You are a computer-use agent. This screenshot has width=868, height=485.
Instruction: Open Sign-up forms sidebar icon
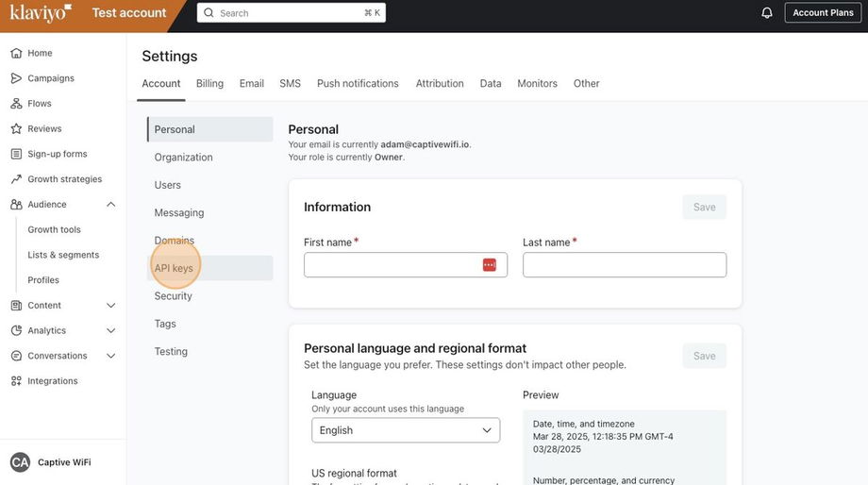[16, 154]
